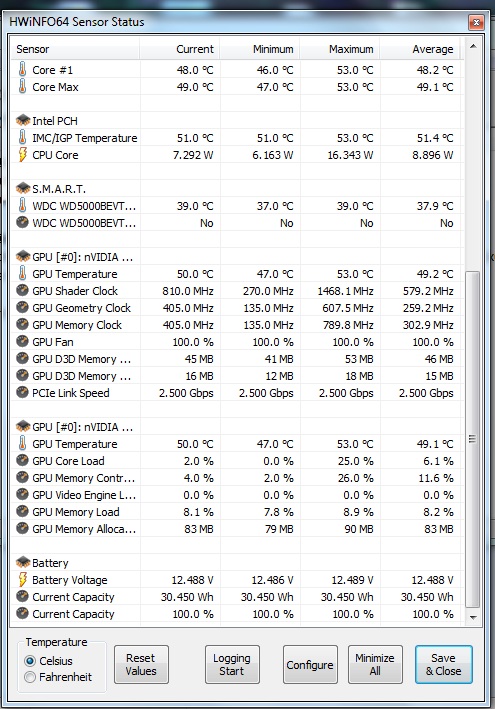This screenshot has width=495, height=709.
Task: Click the thermometer icon beside Core #1
Action: (22, 70)
